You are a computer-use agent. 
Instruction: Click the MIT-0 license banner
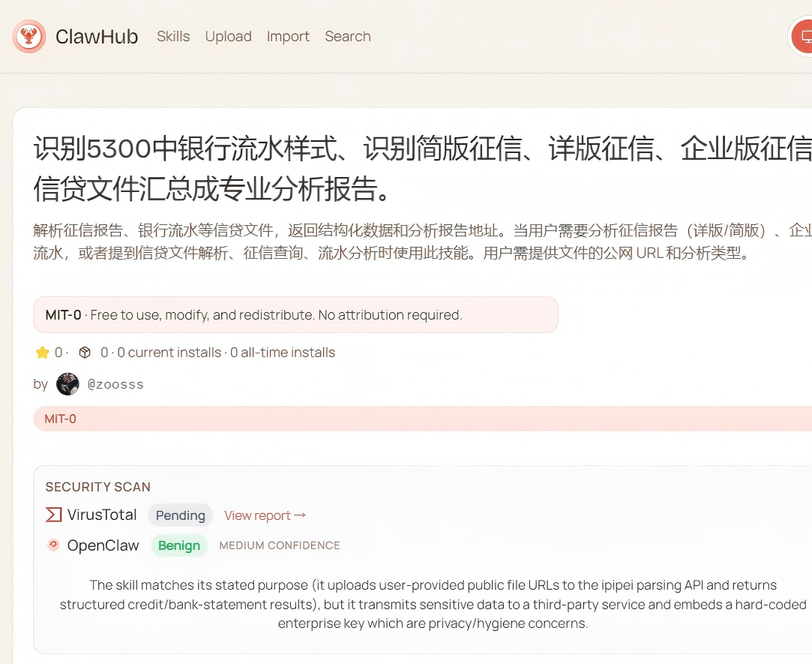coord(60,419)
